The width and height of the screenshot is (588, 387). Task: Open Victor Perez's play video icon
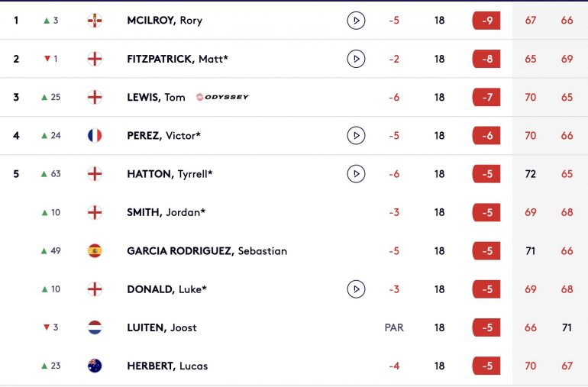356,135
